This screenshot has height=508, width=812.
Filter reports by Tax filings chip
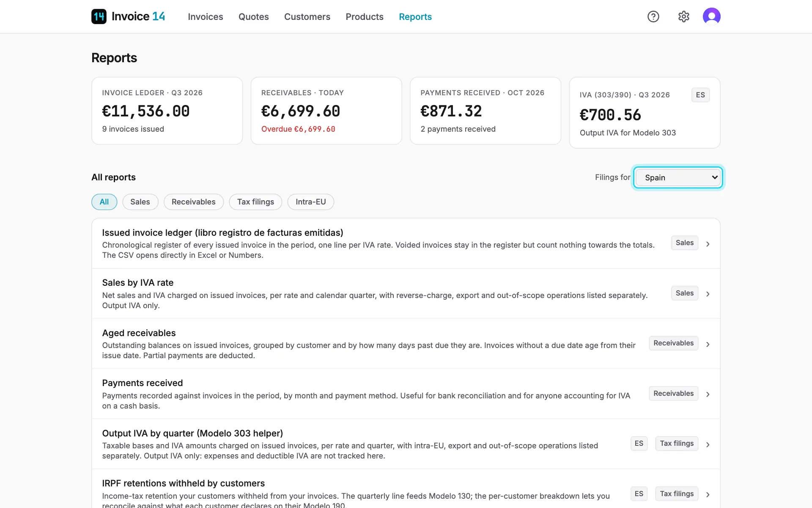(255, 202)
